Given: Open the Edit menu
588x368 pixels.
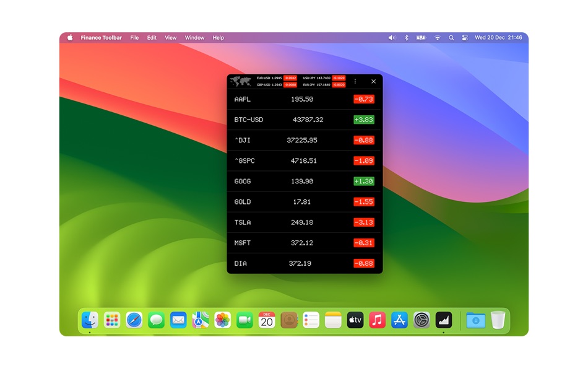Looking at the screenshot, I should (x=152, y=38).
